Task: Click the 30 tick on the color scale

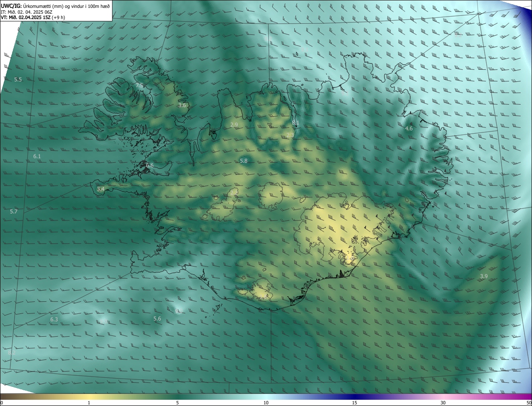Action: coord(443,403)
